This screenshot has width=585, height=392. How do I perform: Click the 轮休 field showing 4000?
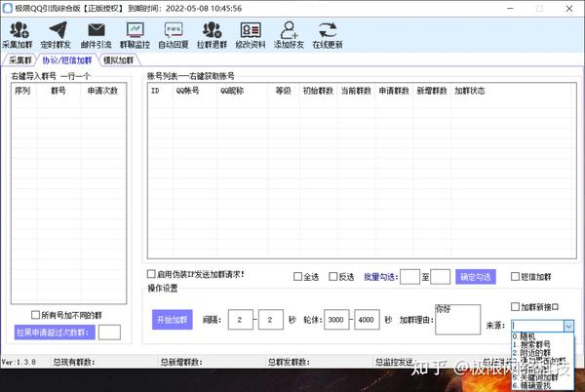point(367,320)
